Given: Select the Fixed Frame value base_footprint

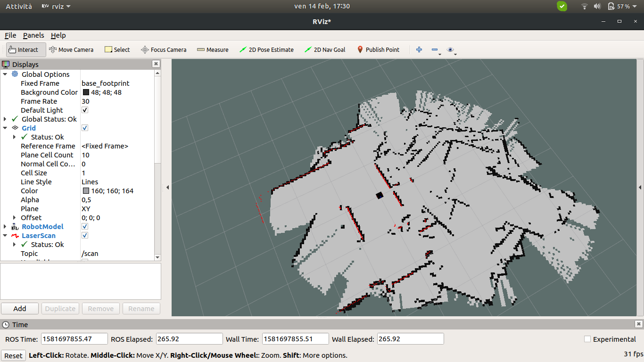Looking at the screenshot, I should (105, 83).
